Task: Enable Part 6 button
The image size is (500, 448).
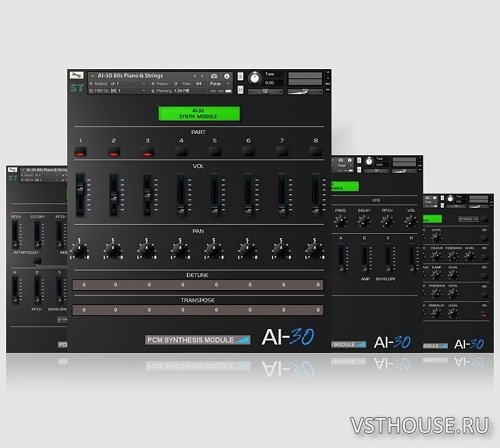Action: tap(248, 152)
